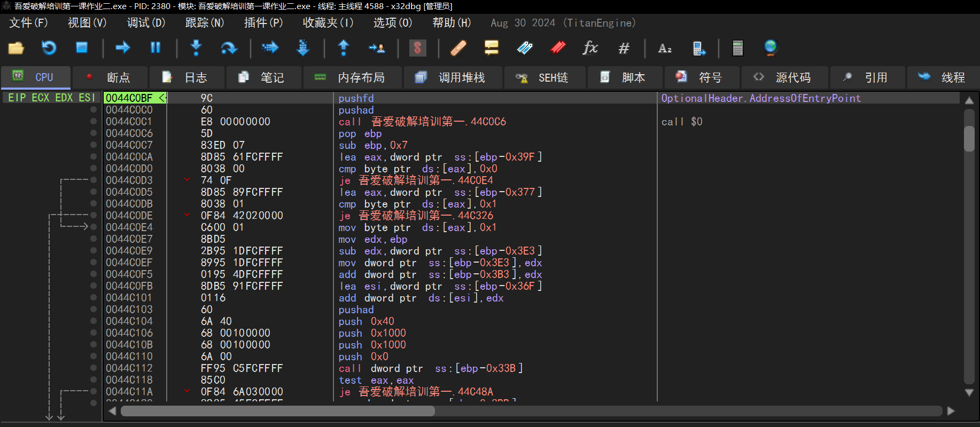The height and width of the screenshot is (427, 980).
Task: Pause execution with the pause icon
Action: 155,48
